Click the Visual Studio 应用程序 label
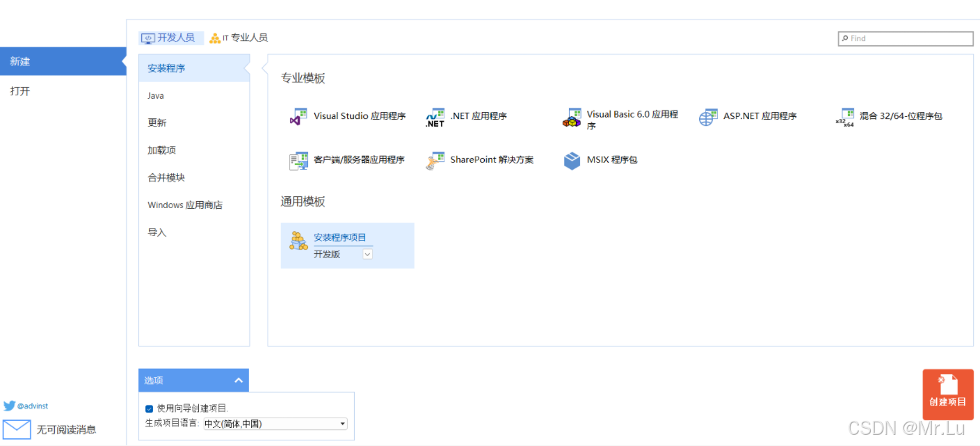The image size is (980, 446). [360, 116]
